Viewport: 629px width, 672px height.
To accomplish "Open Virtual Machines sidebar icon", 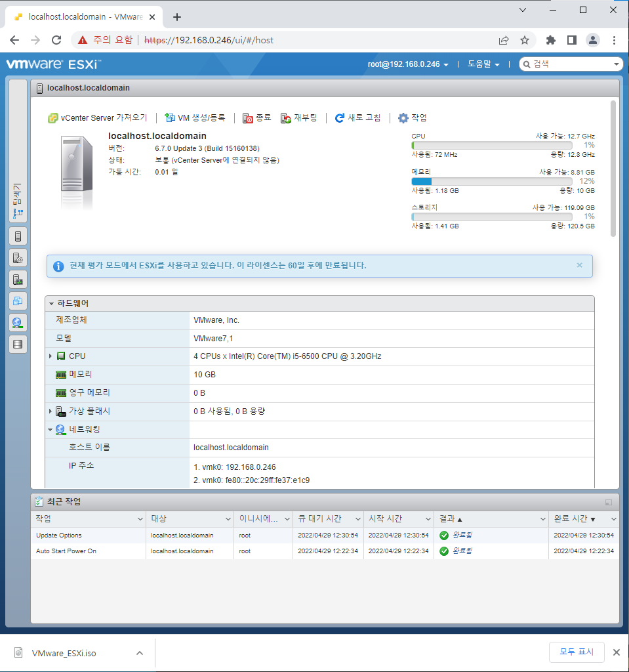I will (x=18, y=301).
